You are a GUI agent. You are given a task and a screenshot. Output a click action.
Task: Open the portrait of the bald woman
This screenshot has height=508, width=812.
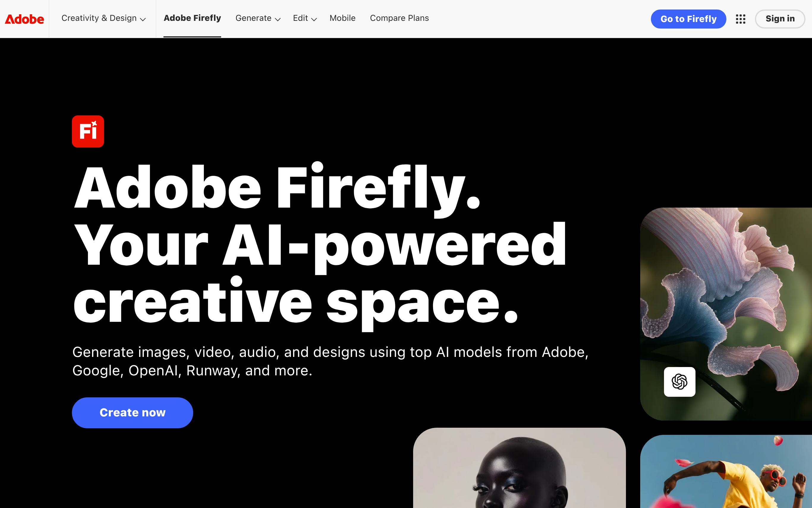[x=519, y=468]
